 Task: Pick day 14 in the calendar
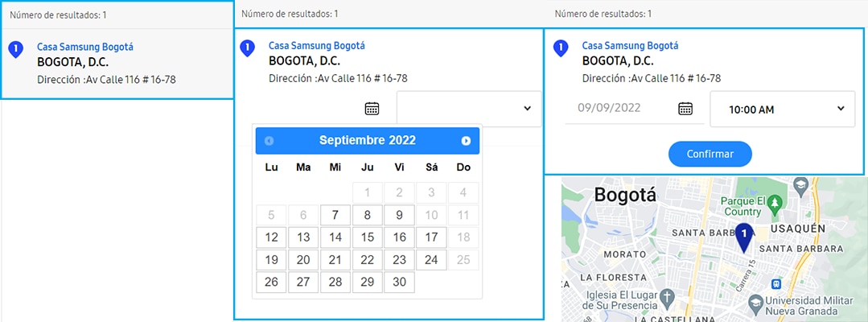(335, 237)
